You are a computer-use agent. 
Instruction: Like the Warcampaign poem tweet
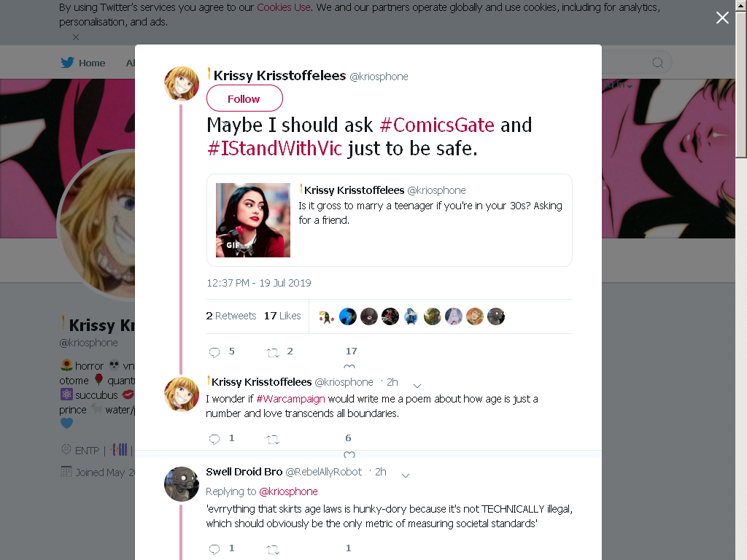pos(349,454)
